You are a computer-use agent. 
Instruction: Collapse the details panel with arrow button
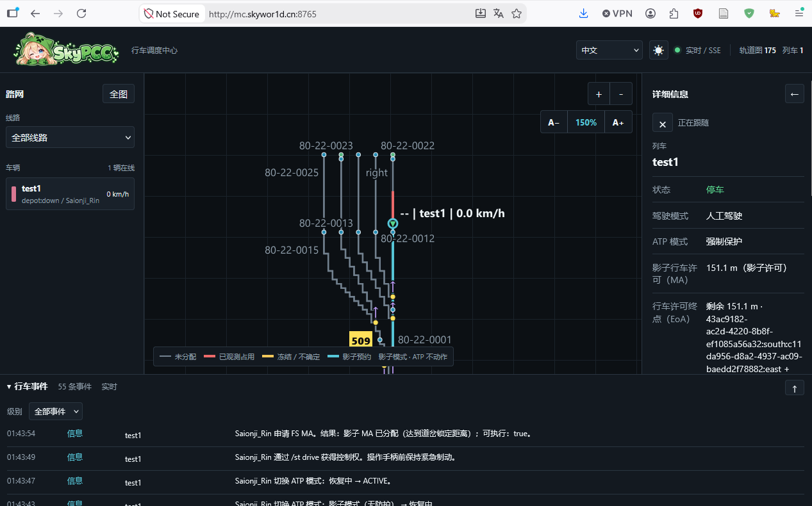pos(795,94)
